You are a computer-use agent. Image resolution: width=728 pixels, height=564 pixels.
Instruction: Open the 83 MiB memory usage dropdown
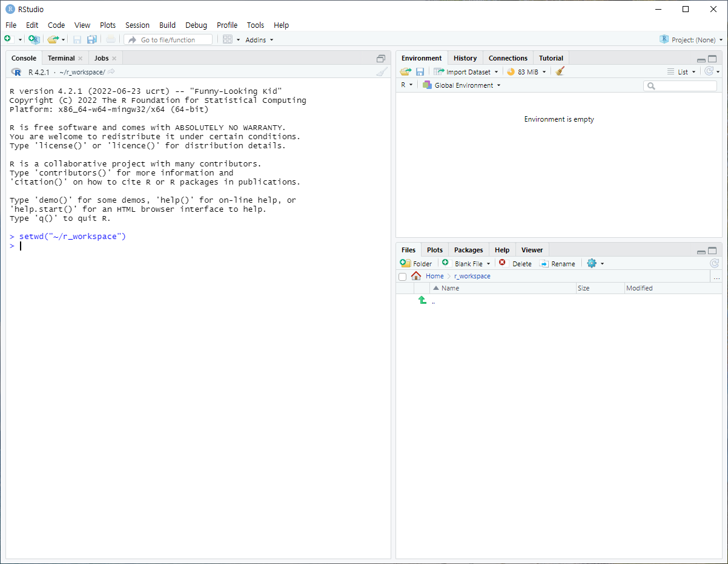[526, 71]
